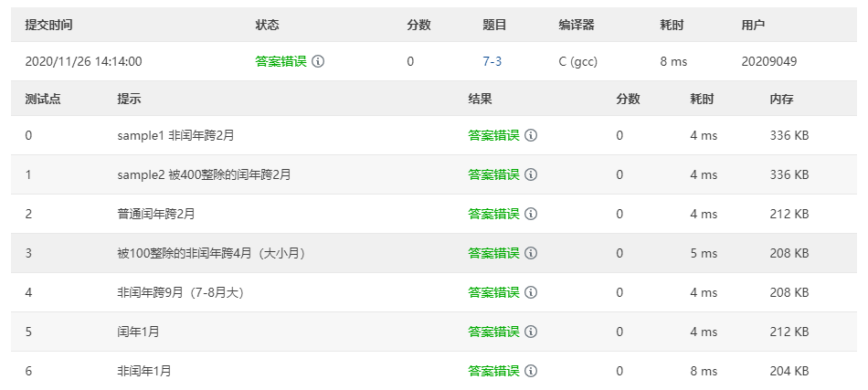Select row hint 普通闰年跨2月

coord(156,214)
